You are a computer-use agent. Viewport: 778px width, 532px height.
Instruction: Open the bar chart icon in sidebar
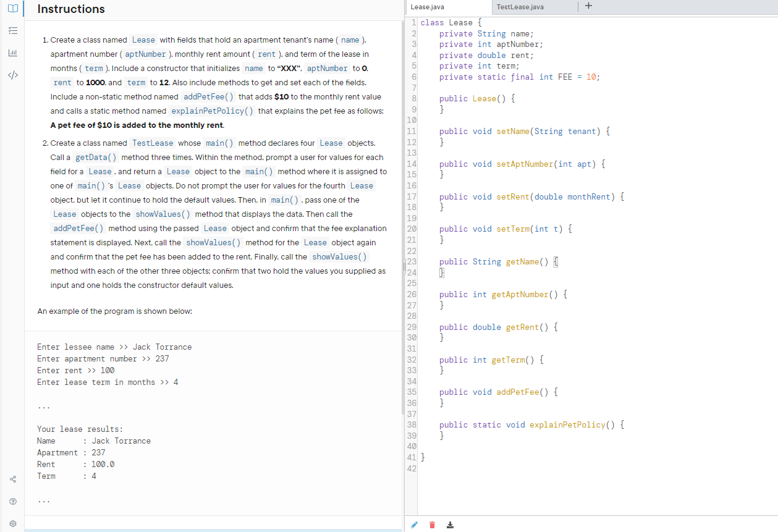click(12, 53)
